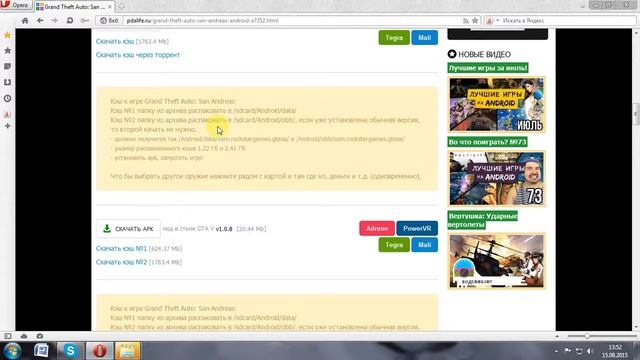Open the search engine dropdown arrow

pos(498,20)
